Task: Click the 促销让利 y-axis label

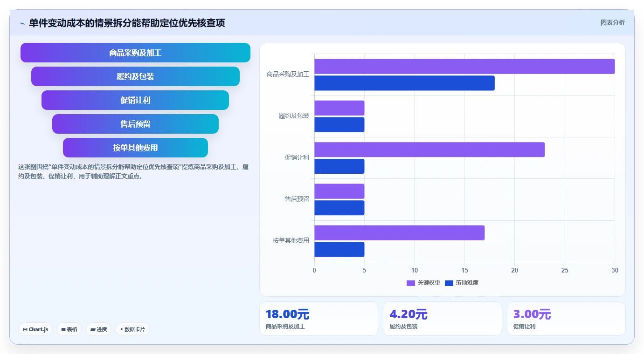Action: (x=297, y=157)
